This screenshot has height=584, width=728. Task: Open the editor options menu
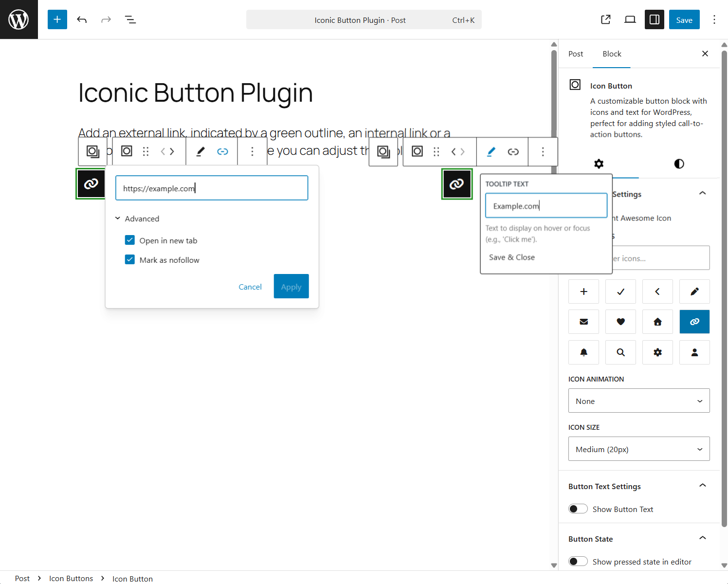point(714,19)
